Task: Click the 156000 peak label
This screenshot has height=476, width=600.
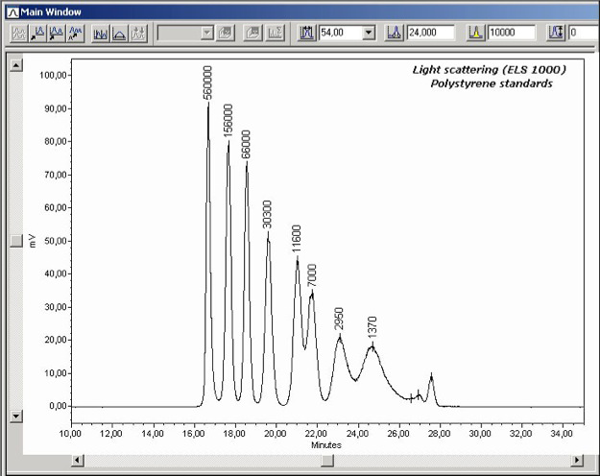Action: (228, 120)
